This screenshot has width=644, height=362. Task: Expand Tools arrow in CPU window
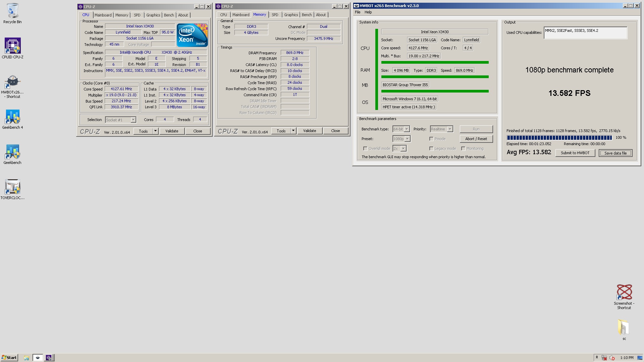155,131
